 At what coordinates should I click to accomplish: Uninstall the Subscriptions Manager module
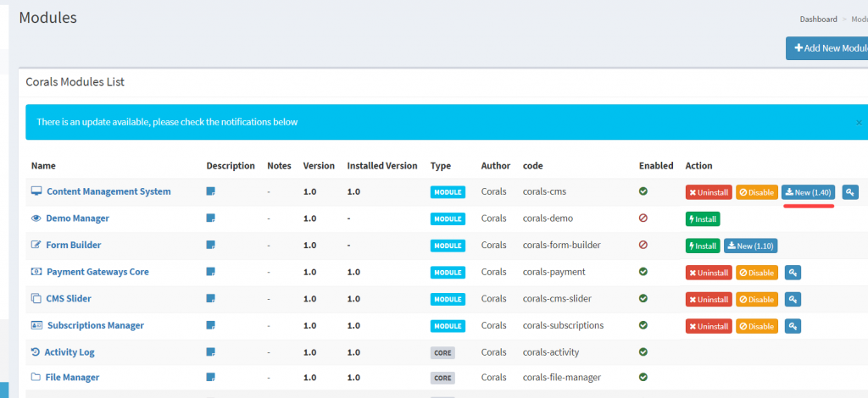pos(709,326)
